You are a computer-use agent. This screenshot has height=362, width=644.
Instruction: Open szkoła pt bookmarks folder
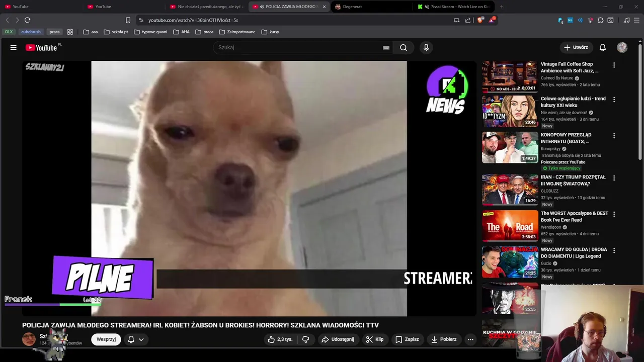click(x=116, y=32)
